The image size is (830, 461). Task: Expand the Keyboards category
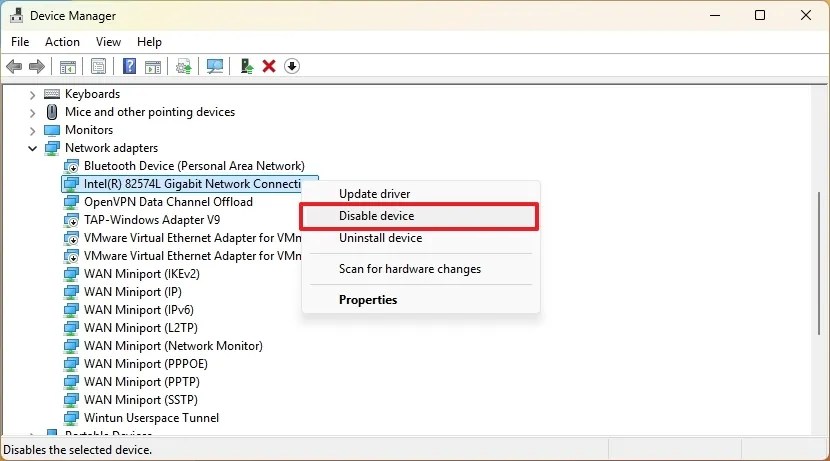[32, 95]
